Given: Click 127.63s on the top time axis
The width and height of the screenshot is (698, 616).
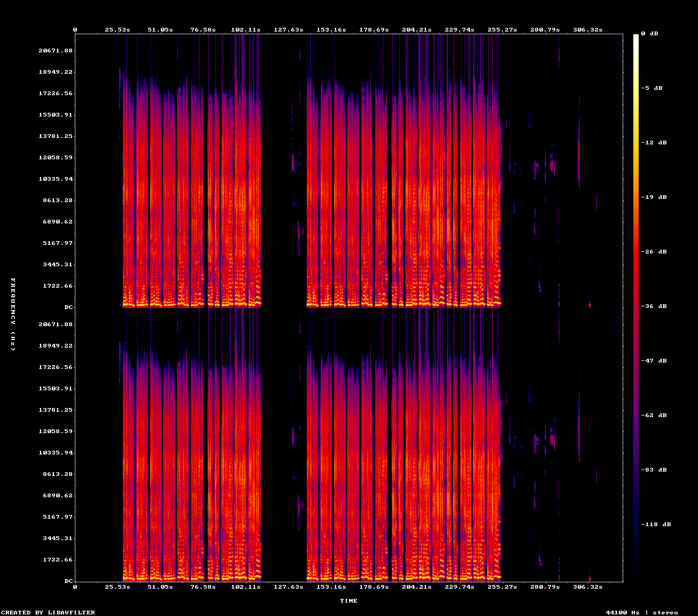Looking at the screenshot, I should pyautogui.click(x=289, y=30).
